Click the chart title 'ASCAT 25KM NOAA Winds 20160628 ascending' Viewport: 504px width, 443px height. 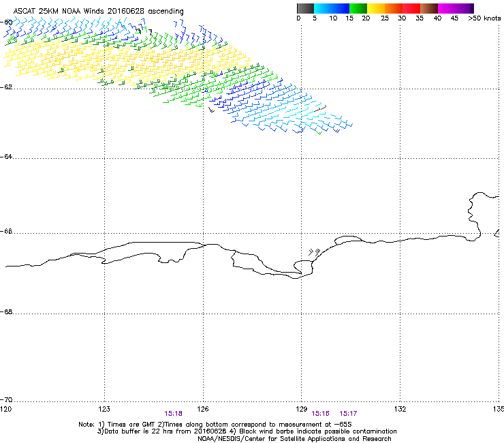point(98,12)
